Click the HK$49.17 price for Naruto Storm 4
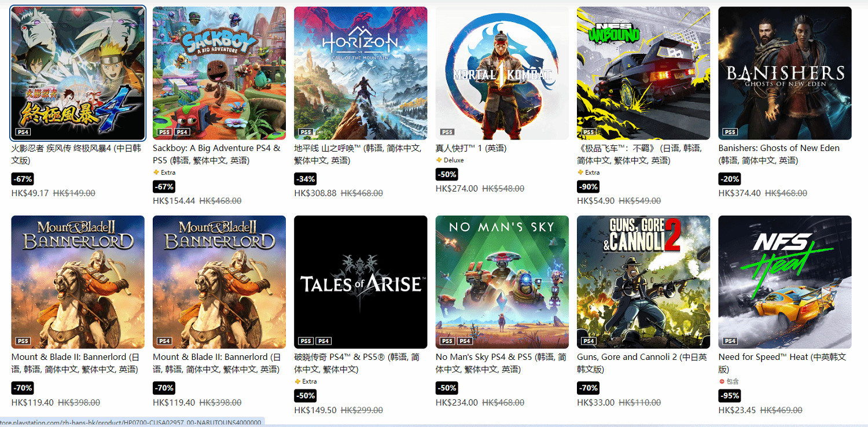This screenshot has height=427, width=868. tap(30, 193)
